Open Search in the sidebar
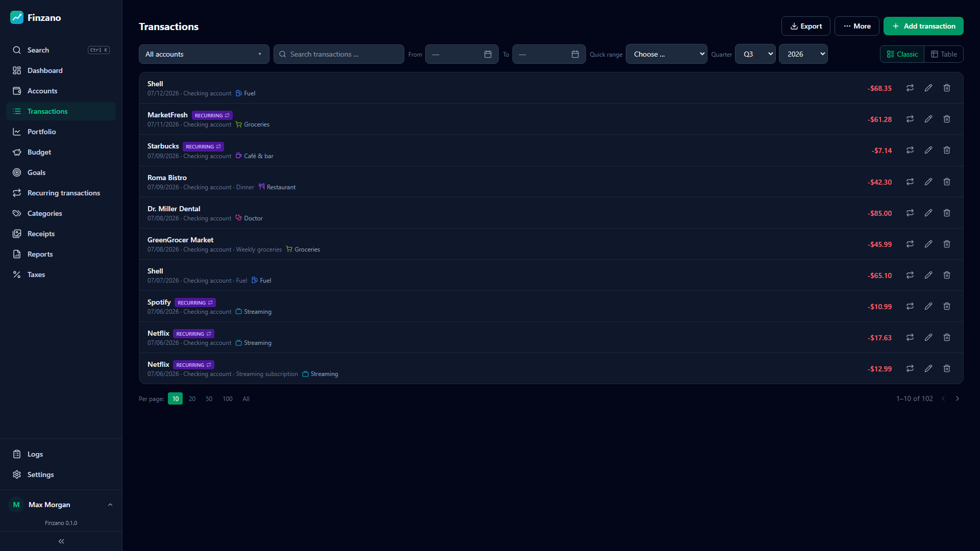The height and width of the screenshot is (551, 980). click(x=61, y=50)
